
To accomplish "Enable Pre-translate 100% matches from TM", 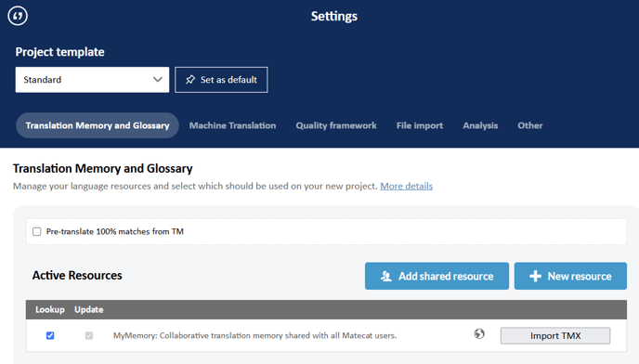I will pos(36,231).
